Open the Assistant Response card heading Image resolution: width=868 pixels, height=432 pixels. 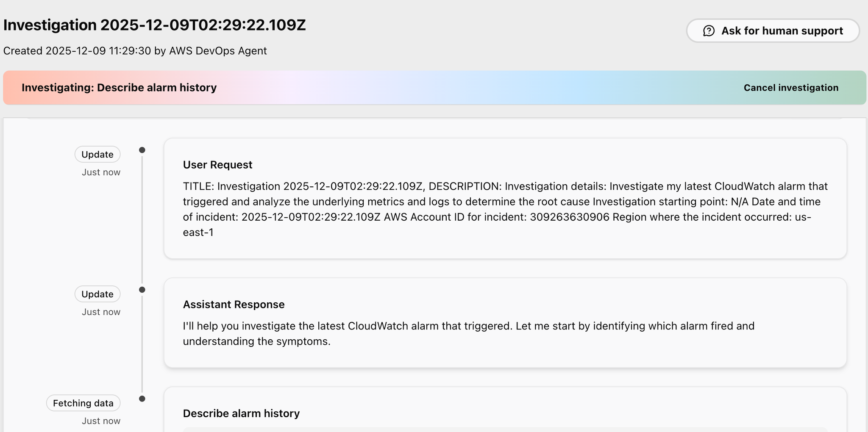234,305
